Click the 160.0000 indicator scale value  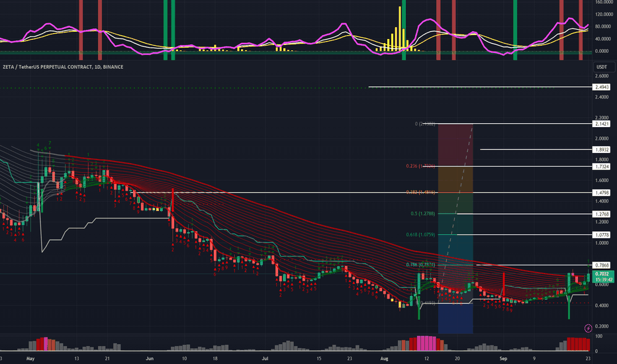(x=604, y=2)
